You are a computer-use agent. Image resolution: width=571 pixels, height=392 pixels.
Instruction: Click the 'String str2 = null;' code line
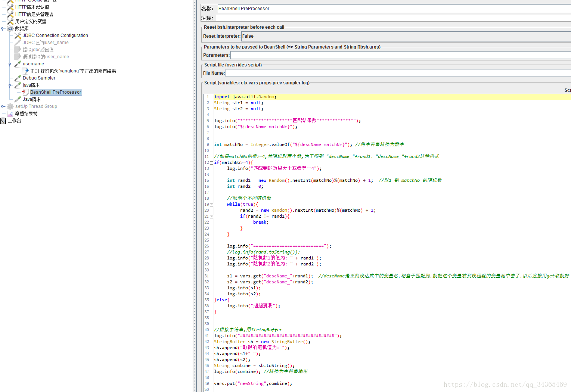pos(239,109)
